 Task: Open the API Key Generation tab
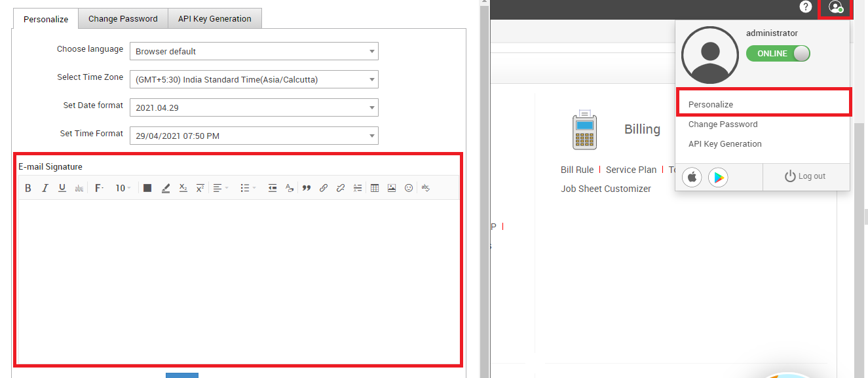tap(215, 19)
